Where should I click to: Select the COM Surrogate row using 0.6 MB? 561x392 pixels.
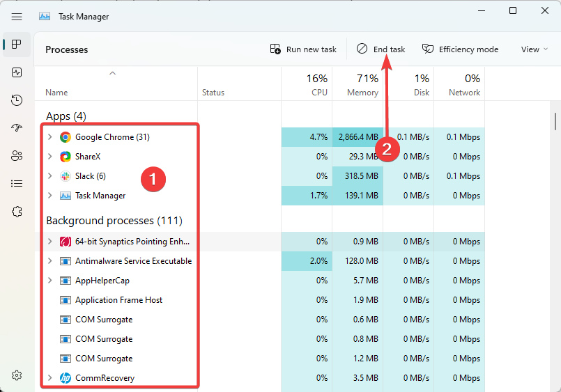[104, 320]
